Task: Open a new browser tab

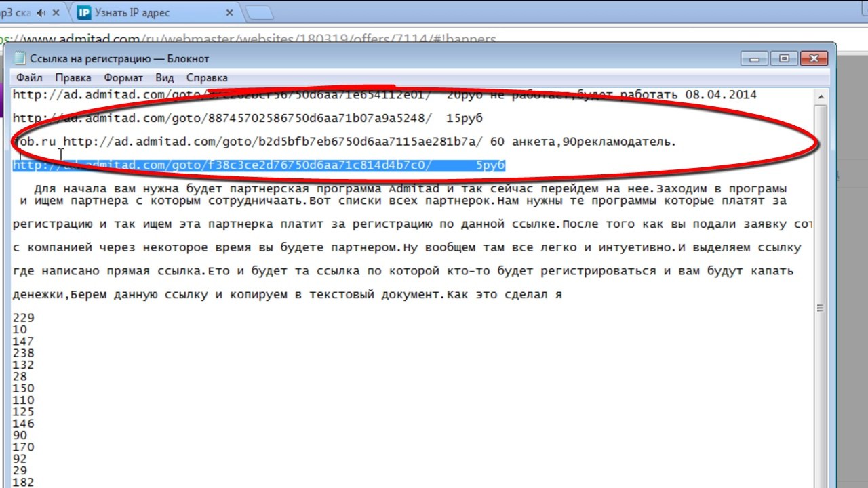Action: click(258, 13)
